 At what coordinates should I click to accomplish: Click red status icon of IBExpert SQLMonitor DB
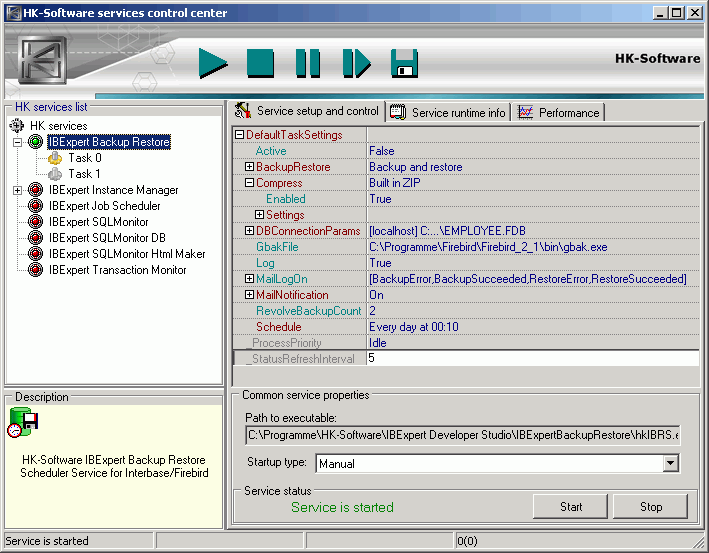click(35, 238)
